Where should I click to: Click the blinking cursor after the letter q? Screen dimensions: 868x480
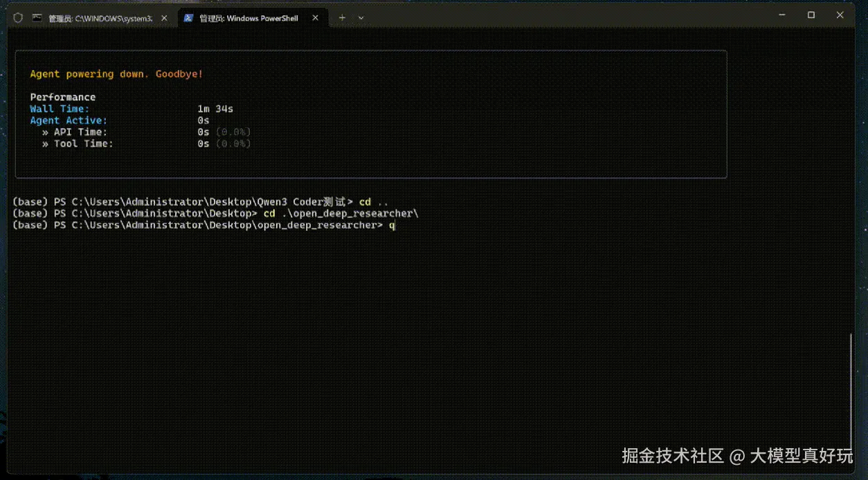point(395,225)
